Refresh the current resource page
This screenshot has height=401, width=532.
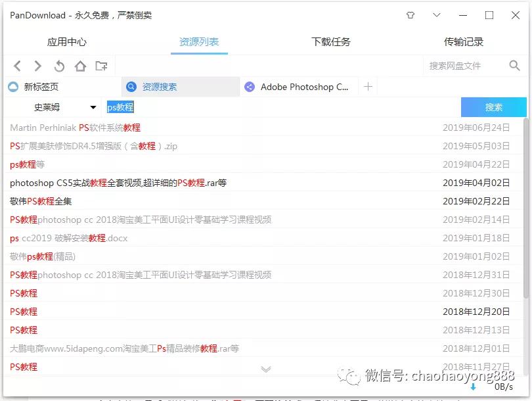[58, 66]
